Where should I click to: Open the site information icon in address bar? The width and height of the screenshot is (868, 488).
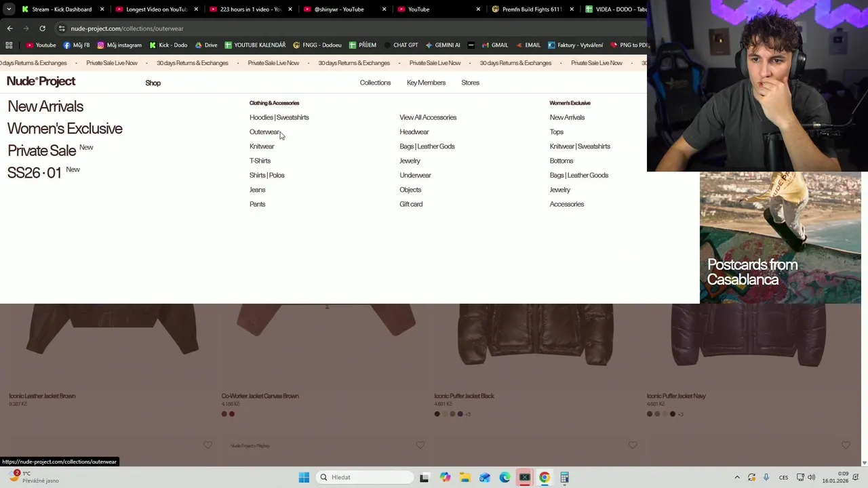click(x=62, y=28)
